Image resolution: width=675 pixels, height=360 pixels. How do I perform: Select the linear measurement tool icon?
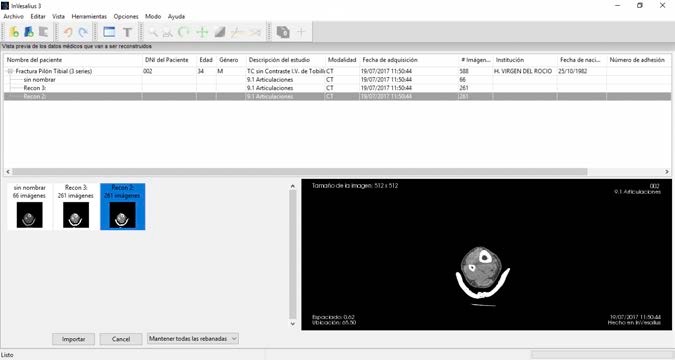point(237,32)
